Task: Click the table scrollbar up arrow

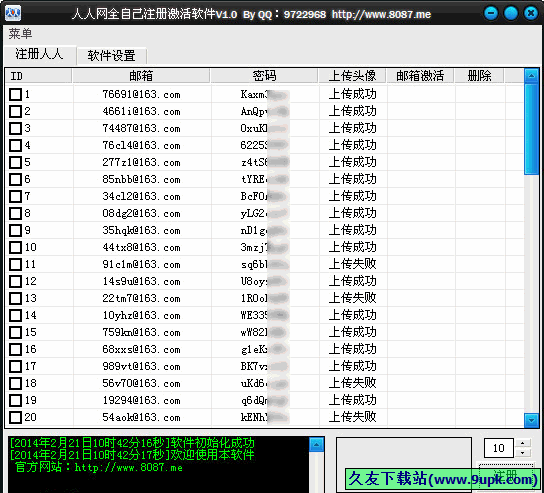Action: [x=531, y=76]
